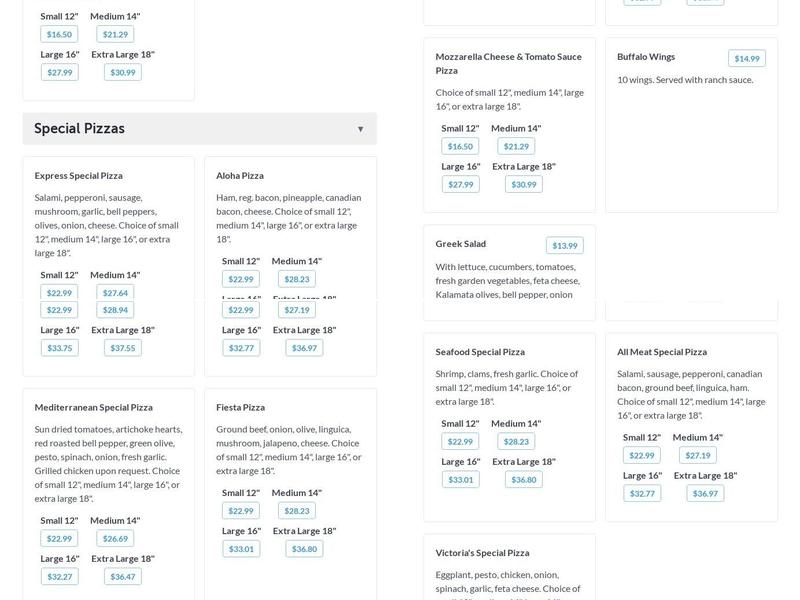Select Mediterranean Special medium at $26.69
800x600 pixels.
pos(115,538)
